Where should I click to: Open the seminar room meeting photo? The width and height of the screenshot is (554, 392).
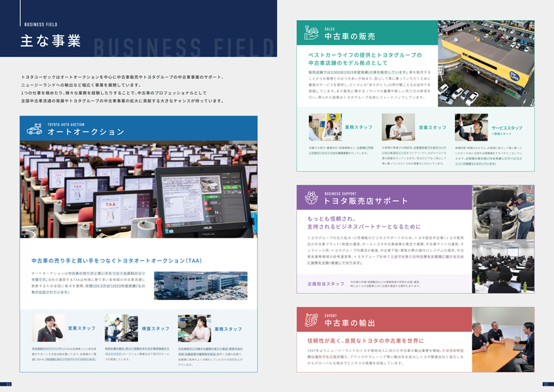(x=503, y=266)
